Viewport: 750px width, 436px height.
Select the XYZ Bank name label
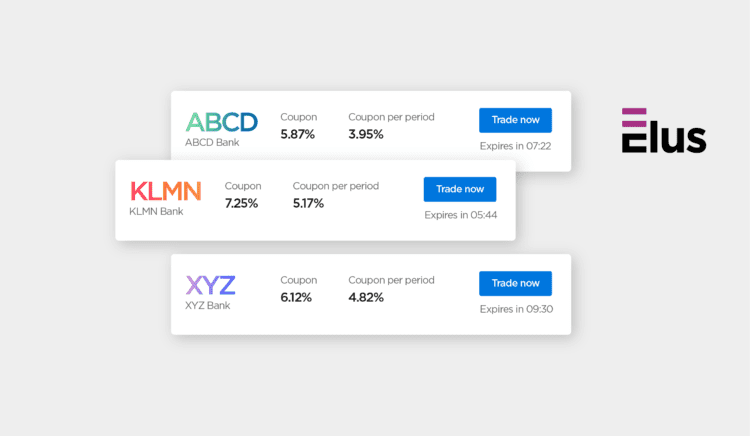click(x=208, y=305)
